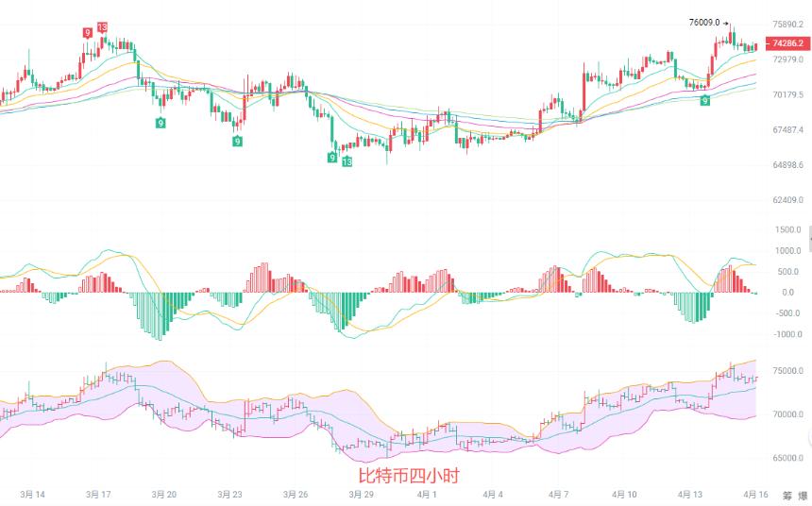Select the 4月 1 date label
This screenshot has height=506, width=812.
(427, 495)
